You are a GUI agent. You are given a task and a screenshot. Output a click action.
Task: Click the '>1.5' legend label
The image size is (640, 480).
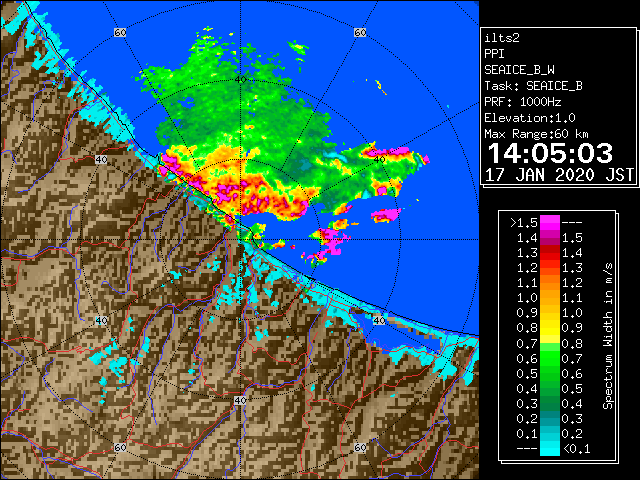click(x=524, y=223)
